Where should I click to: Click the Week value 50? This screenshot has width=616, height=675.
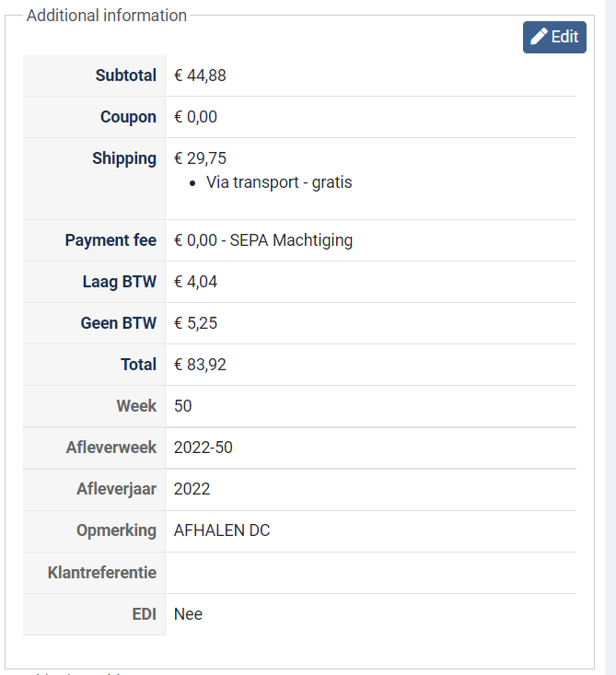(182, 406)
